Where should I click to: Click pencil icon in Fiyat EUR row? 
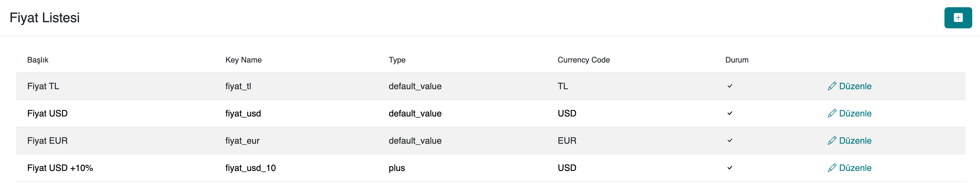pos(832,141)
